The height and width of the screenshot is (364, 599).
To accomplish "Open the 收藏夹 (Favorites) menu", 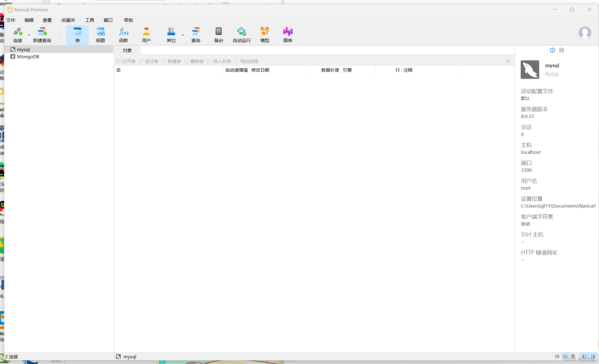I will 68,20.
